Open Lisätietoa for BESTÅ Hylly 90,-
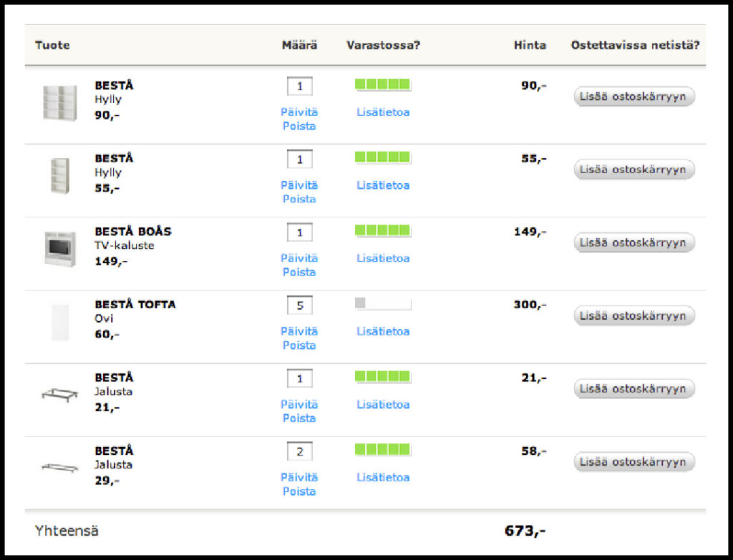 [383, 112]
